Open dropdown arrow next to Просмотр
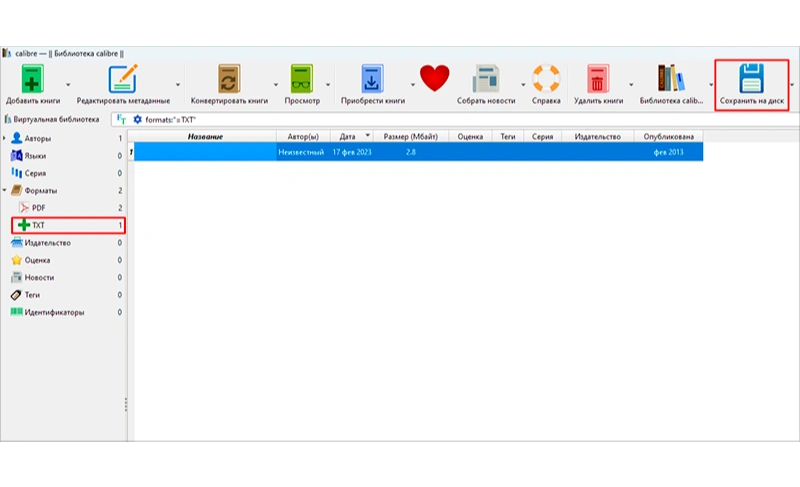Image resolution: width=800 pixels, height=487 pixels. point(328,85)
